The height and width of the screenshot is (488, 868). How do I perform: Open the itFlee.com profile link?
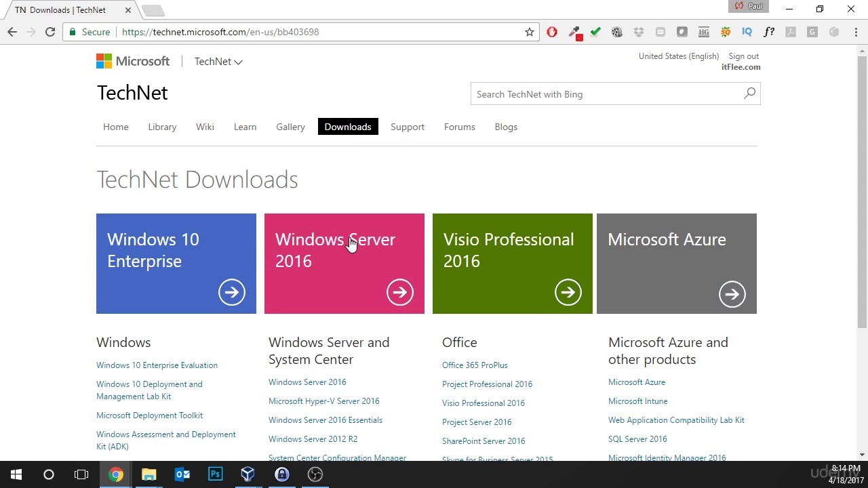coord(741,67)
